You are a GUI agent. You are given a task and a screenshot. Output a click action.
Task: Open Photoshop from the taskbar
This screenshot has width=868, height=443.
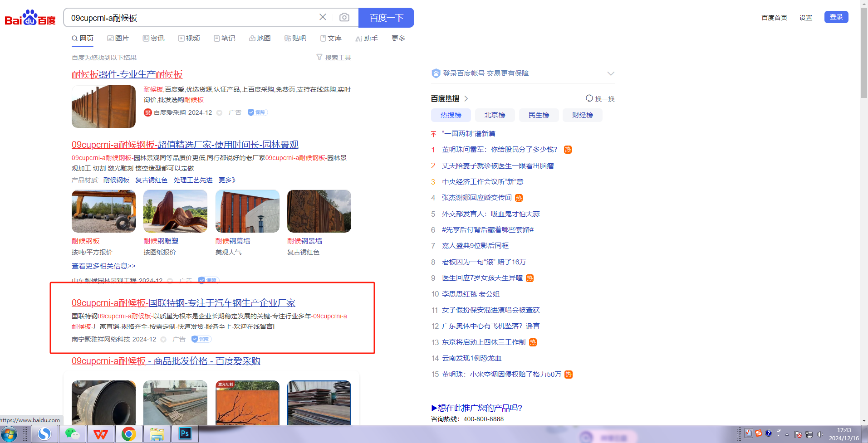(x=185, y=434)
